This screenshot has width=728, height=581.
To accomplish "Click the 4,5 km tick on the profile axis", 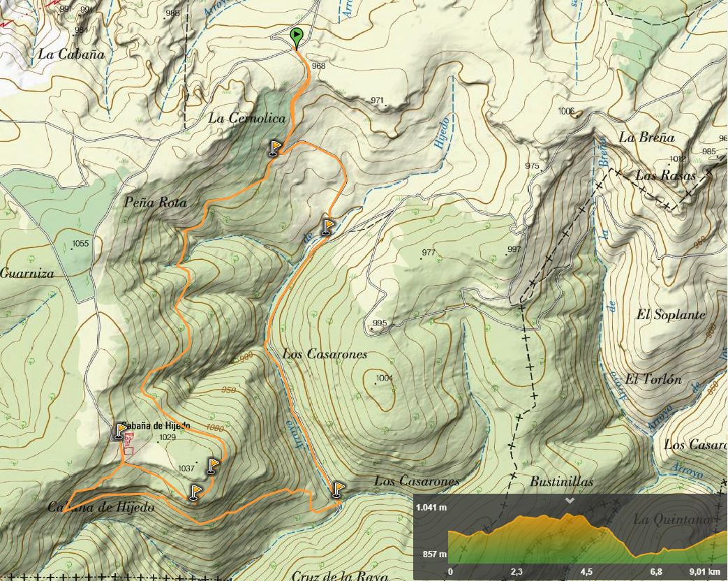I will pos(587,572).
